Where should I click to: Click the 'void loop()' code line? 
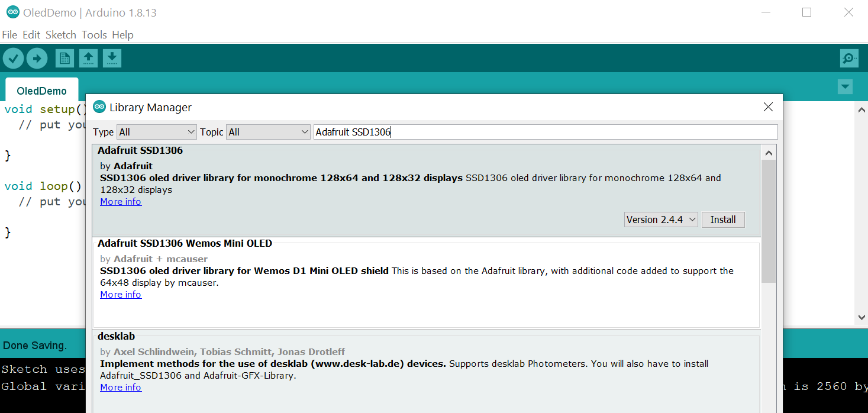pyautogui.click(x=43, y=186)
